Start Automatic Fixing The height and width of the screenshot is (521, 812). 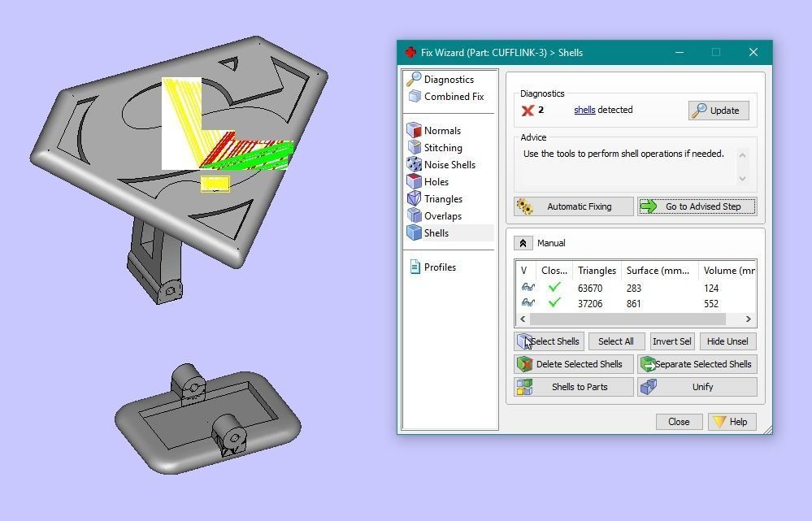[573, 206]
